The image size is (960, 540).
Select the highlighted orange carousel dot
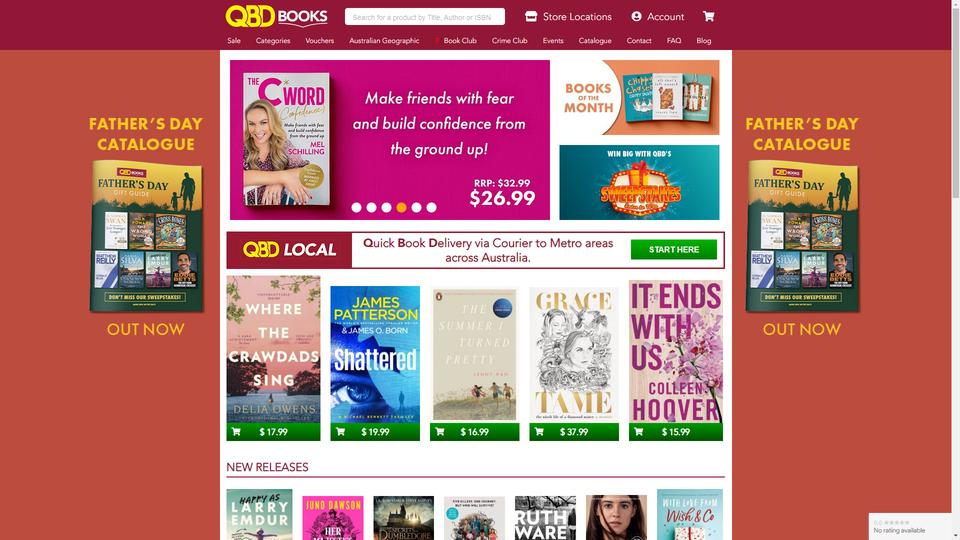pyautogui.click(x=402, y=208)
